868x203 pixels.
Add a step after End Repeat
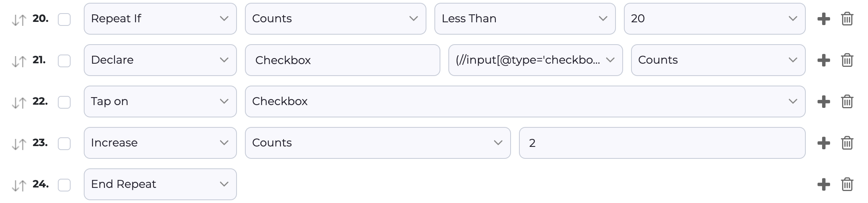tap(823, 184)
